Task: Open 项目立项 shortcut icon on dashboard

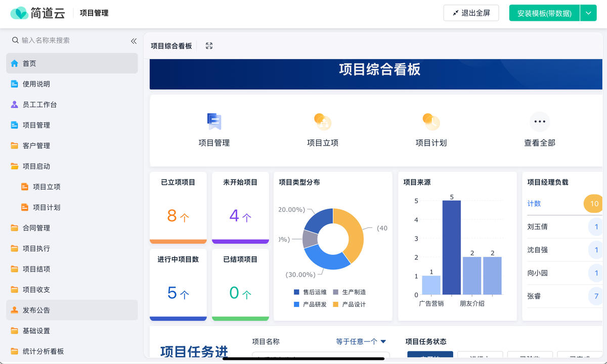Action: pos(323,121)
